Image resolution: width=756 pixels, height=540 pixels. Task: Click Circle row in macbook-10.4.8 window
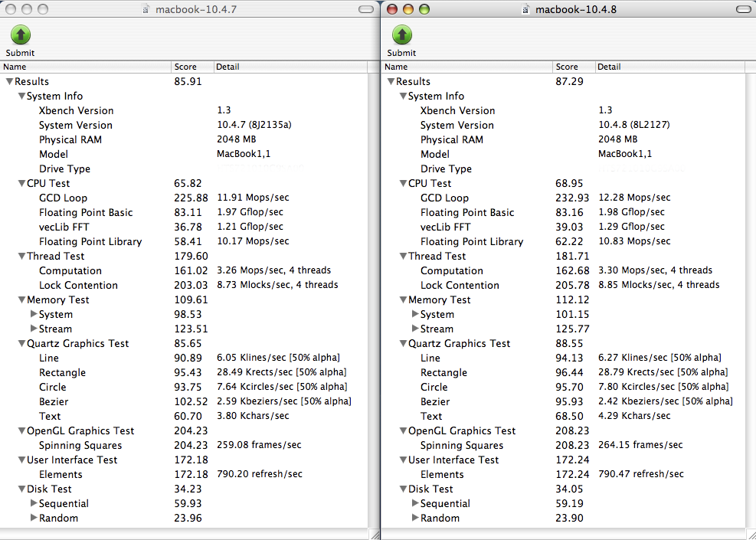(563, 387)
